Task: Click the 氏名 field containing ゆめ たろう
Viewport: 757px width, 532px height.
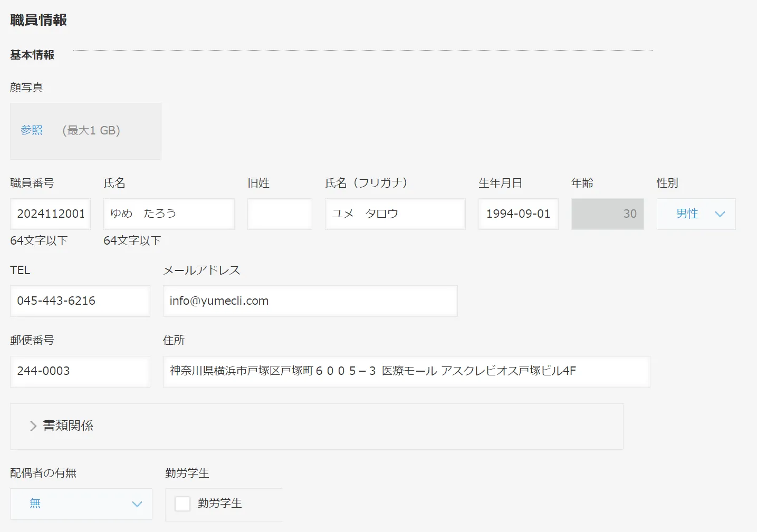Action: click(169, 214)
